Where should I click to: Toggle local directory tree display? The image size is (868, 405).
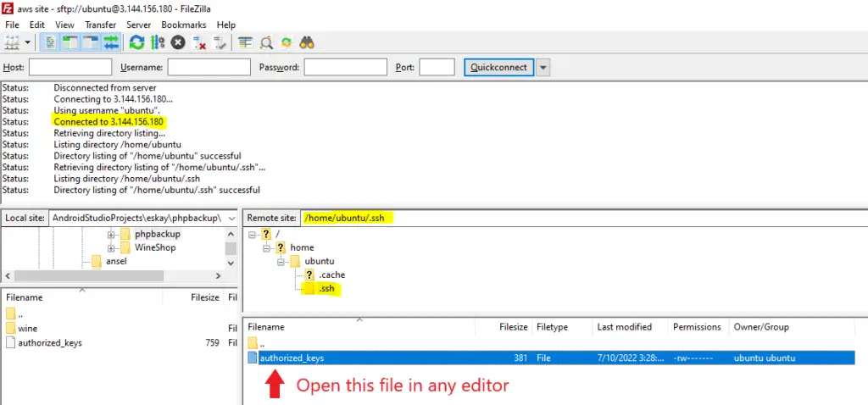click(x=70, y=42)
